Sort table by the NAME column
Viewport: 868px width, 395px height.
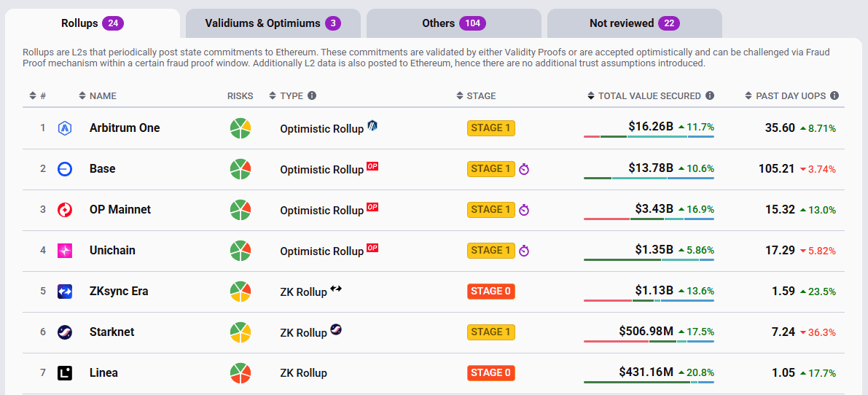click(x=98, y=95)
